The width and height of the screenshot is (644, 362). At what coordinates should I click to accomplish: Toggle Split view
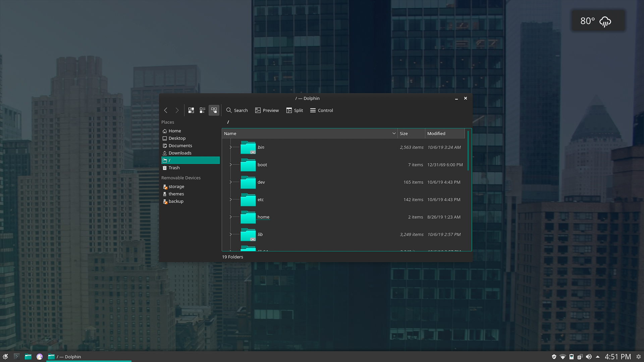coord(295,110)
